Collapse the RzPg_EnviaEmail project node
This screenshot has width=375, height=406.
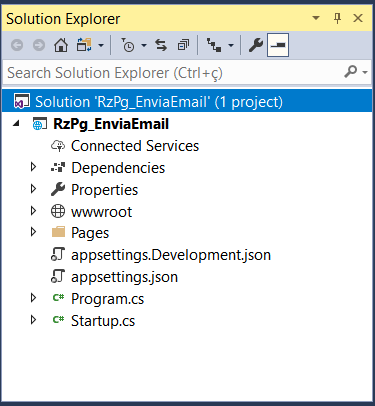16,124
